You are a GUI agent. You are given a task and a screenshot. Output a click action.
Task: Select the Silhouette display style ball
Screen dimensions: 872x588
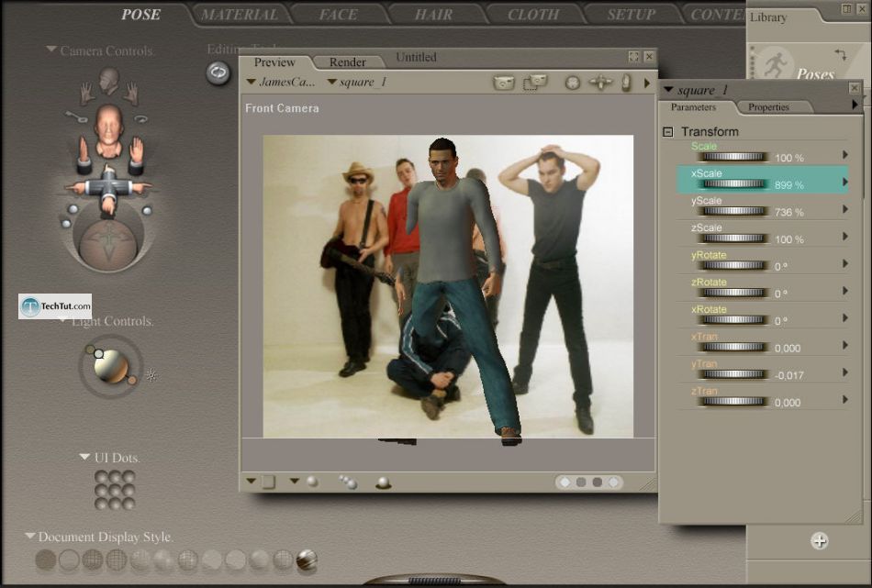(46, 560)
